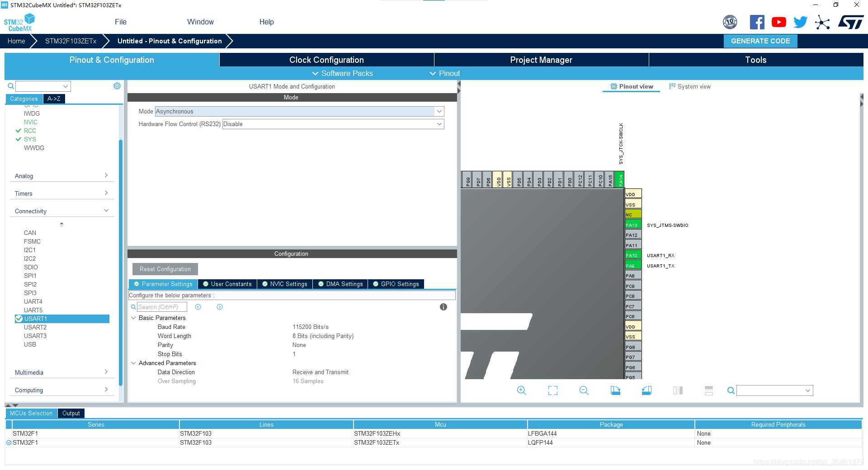Click the Reset Configuration button
The height and width of the screenshot is (470, 868).
(165, 269)
